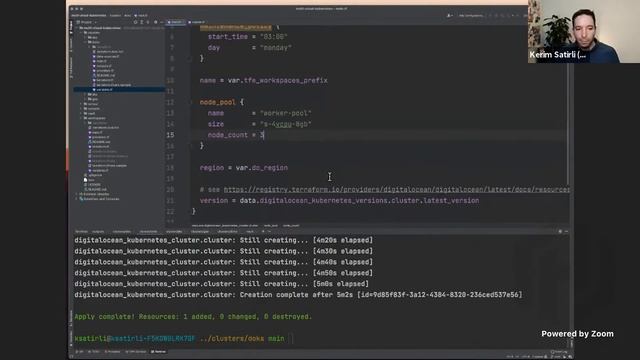
Task: Open the Terminal panel gear settings
Action: tap(560, 231)
